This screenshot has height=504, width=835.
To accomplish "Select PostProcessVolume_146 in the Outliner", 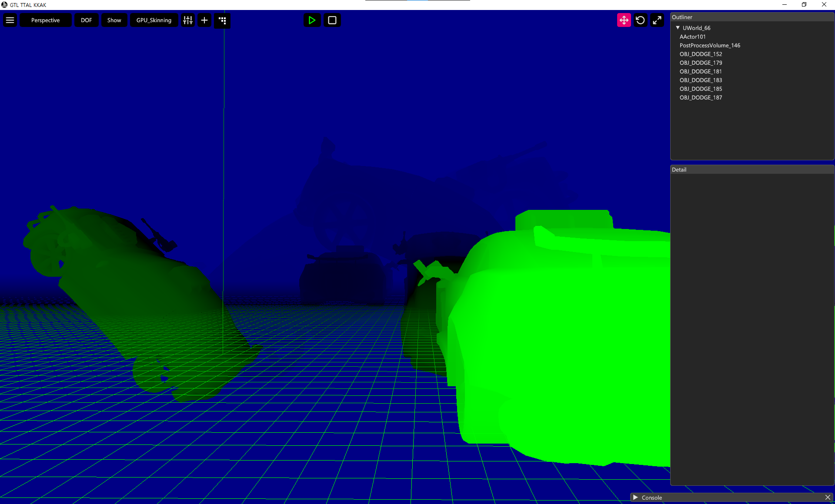I will (x=709, y=46).
